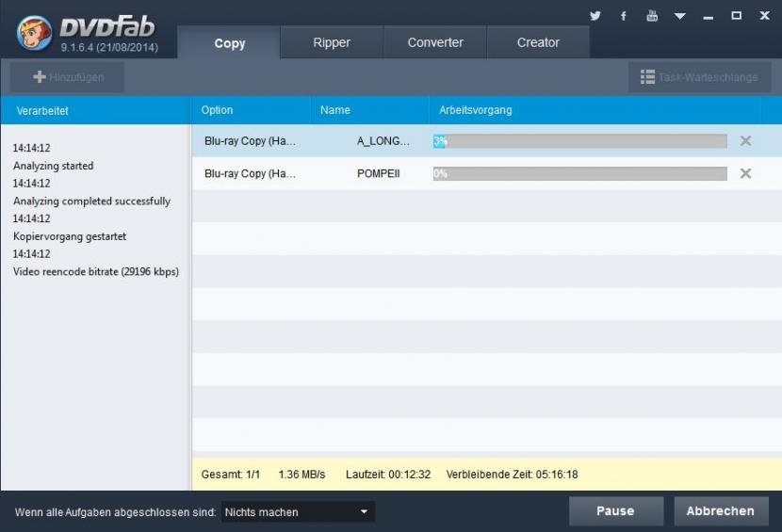Image resolution: width=782 pixels, height=532 pixels.
Task: Close the DVDFab window
Action: click(764, 16)
